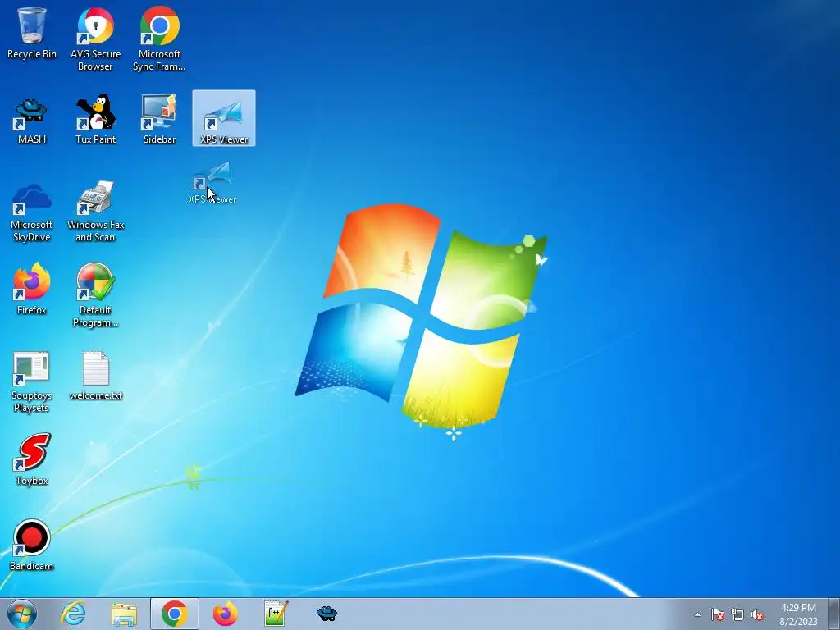The height and width of the screenshot is (630, 840).
Task: Launch Firefox from the taskbar
Action: [225, 614]
